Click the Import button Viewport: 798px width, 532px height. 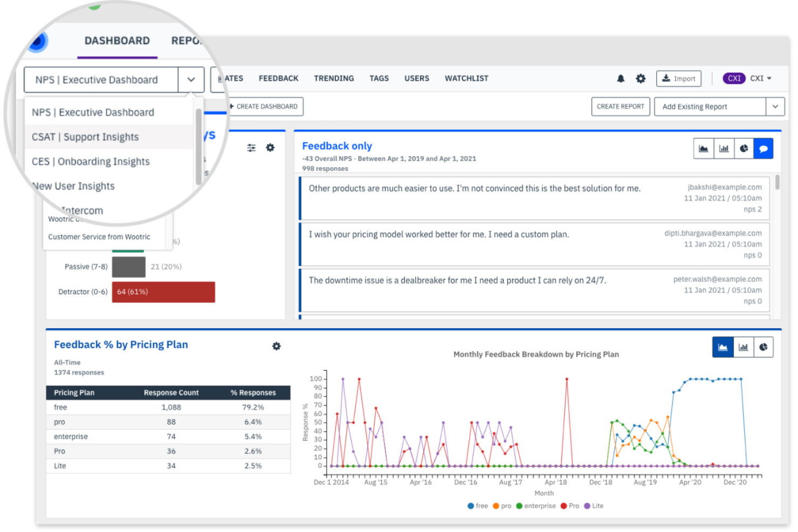point(679,79)
